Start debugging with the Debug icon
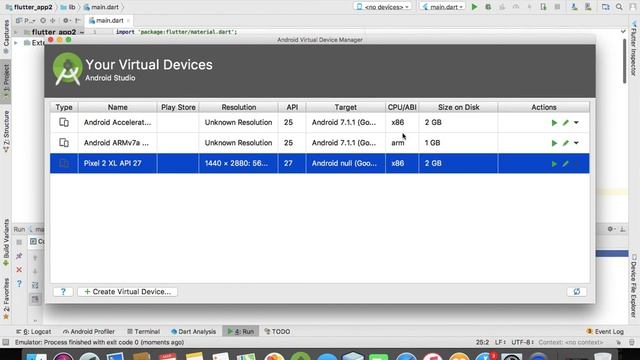The width and height of the screenshot is (640, 360). (488, 7)
